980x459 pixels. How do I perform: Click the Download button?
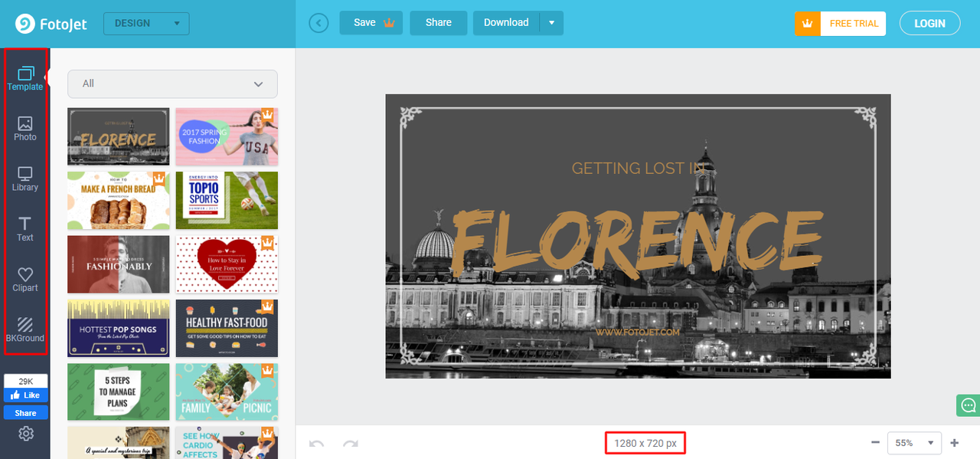click(x=506, y=23)
